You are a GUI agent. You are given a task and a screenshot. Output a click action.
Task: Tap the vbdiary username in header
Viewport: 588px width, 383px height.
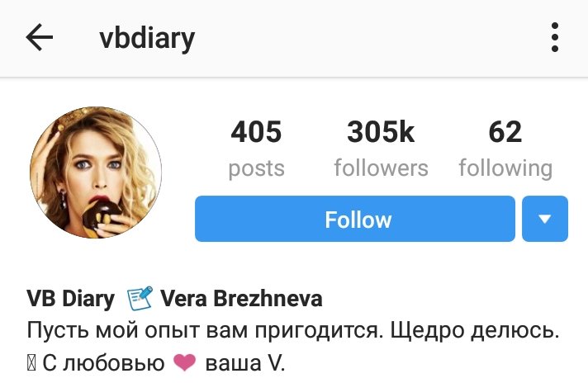pyautogui.click(x=147, y=39)
